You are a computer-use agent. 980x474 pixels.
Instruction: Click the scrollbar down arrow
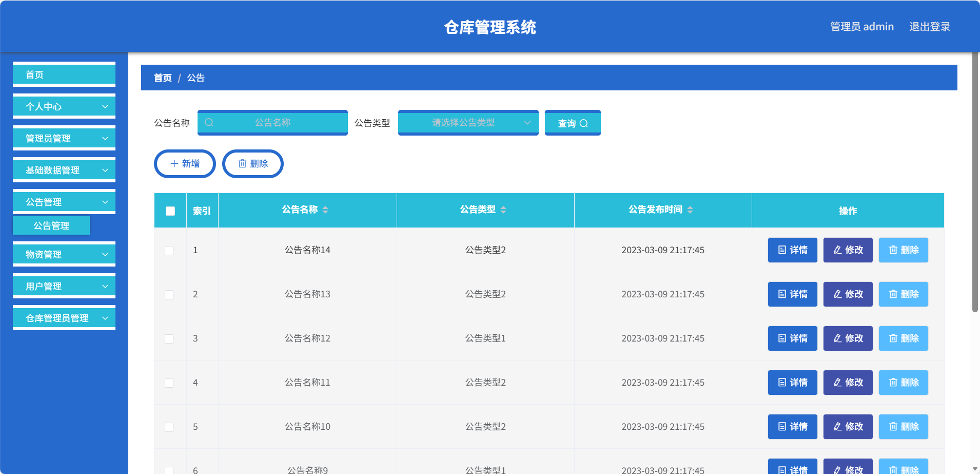click(x=975, y=469)
